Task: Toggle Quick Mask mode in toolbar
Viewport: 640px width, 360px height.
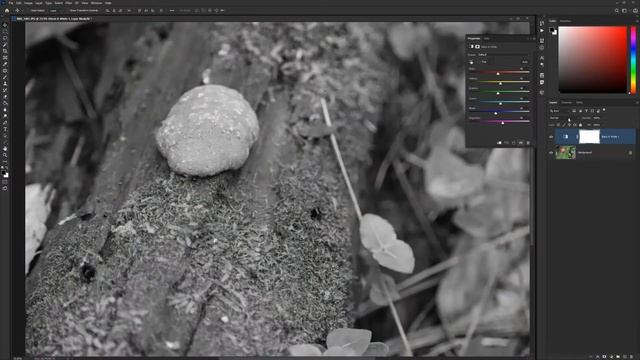Action: [x=5, y=182]
